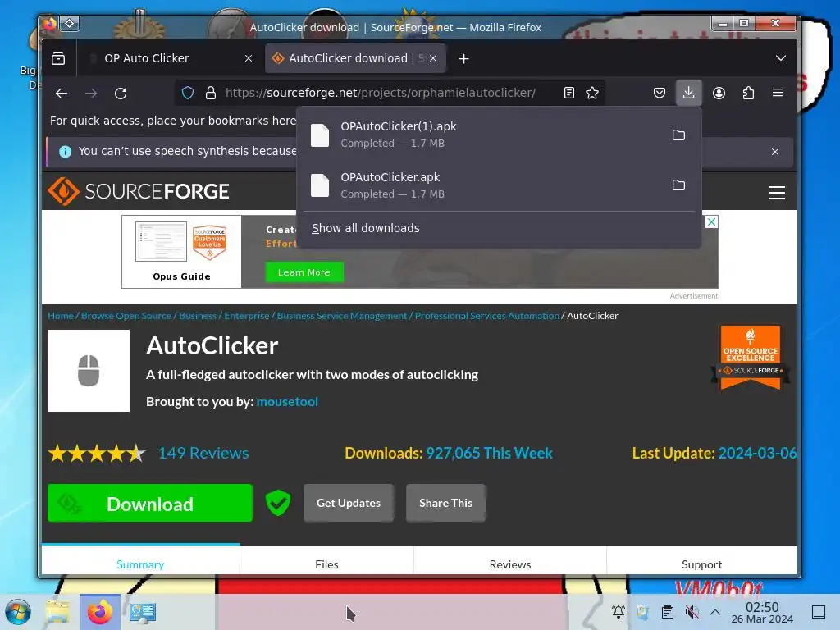Click Professional Services Automation breadcrumb
This screenshot has height=630, width=840.
coord(487,316)
